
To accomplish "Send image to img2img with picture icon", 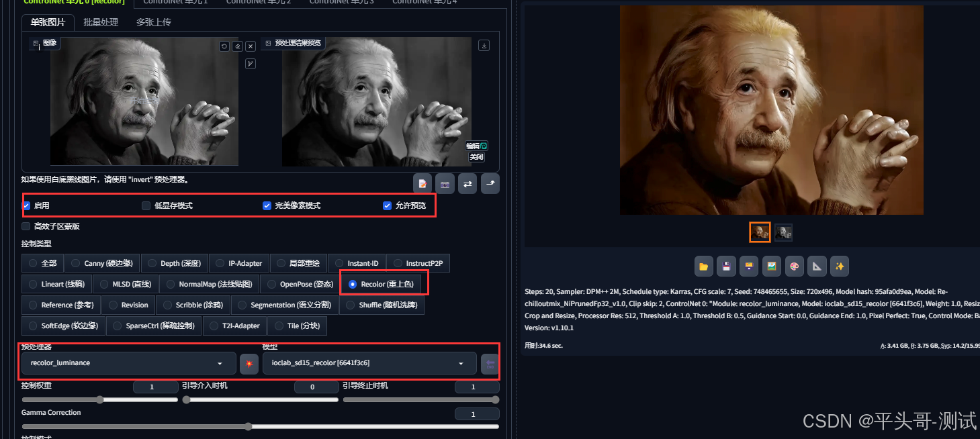I will 772,266.
